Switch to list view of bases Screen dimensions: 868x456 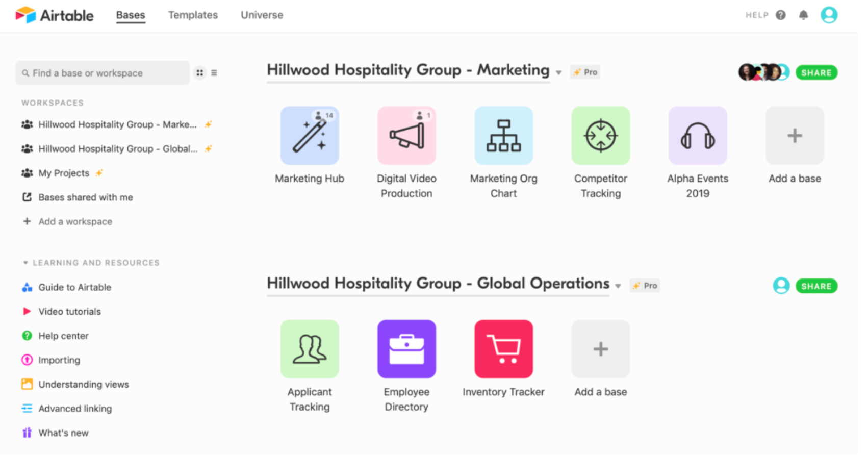214,73
